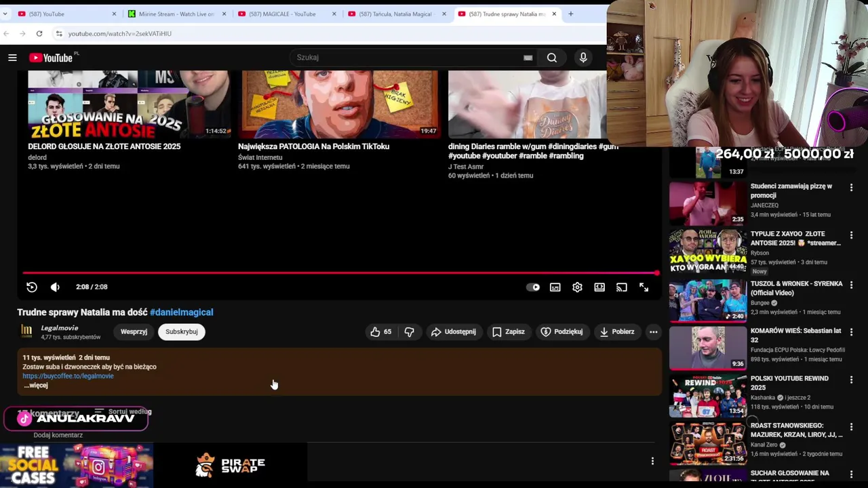This screenshot has width=868, height=488.
Task: Switch to the Mirine Stream Watch Live tab
Action: pos(178,14)
